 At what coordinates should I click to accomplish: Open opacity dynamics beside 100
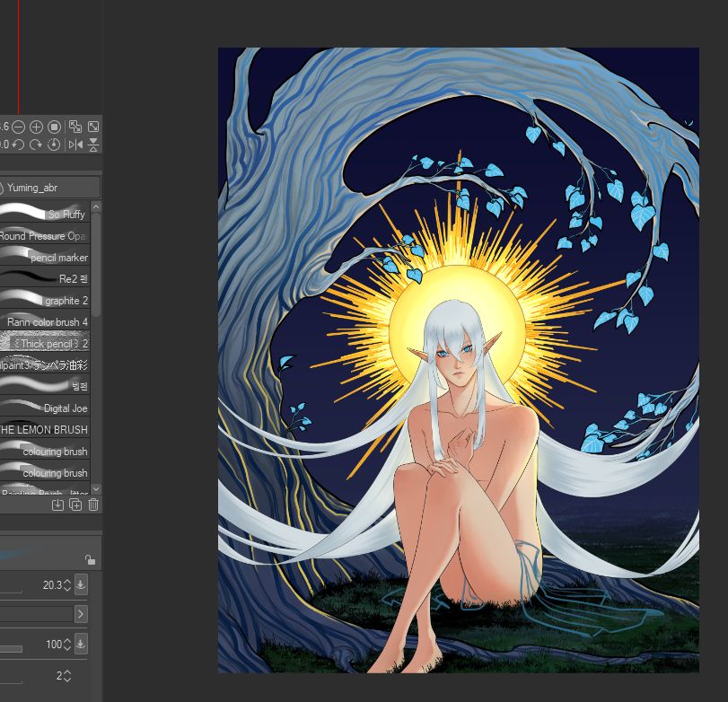click(81, 644)
